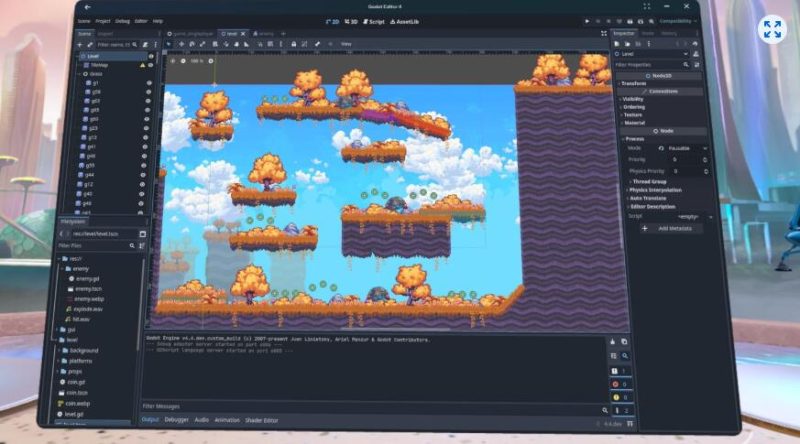Toggle the warning messages filter in Output
The width and height of the screenshot is (800, 444).
[620, 397]
